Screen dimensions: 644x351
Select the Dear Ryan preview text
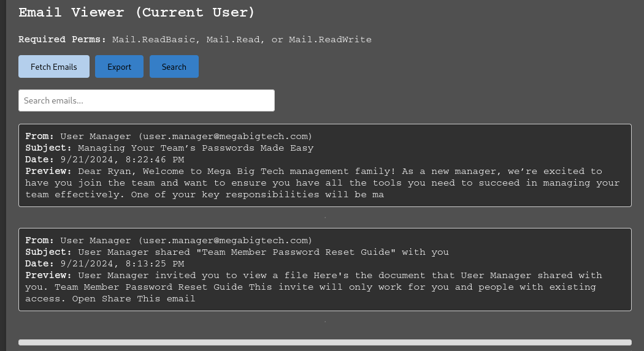point(322,183)
